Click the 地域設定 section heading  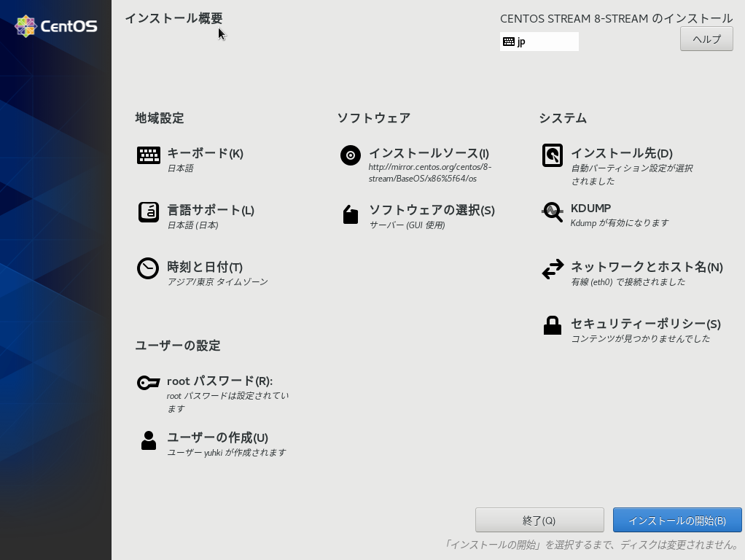[159, 118]
